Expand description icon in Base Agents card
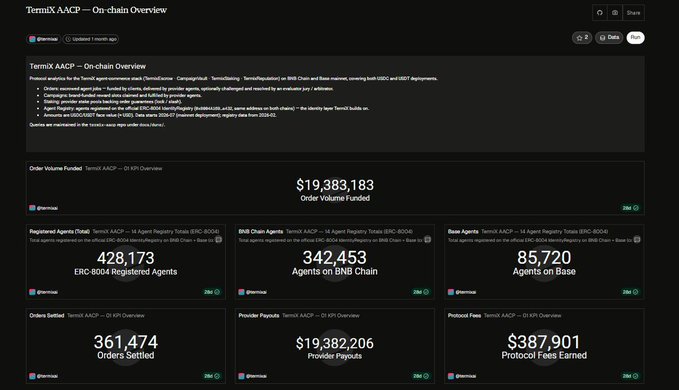The image size is (679, 390). pyautogui.click(x=637, y=239)
